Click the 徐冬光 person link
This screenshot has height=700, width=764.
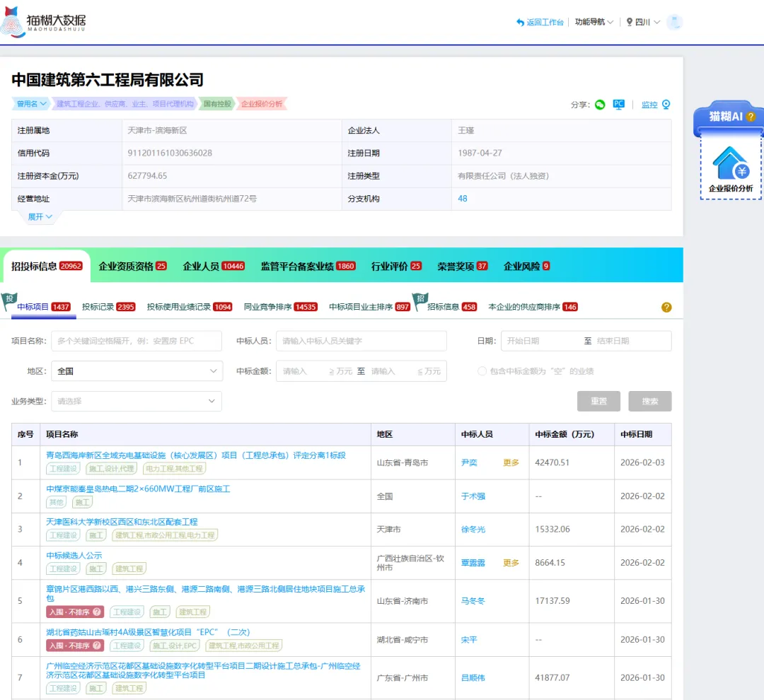pyautogui.click(x=473, y=530)
